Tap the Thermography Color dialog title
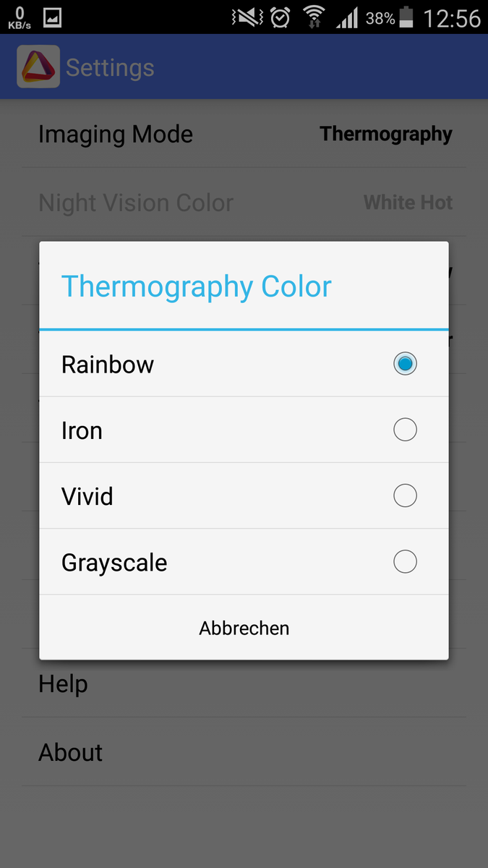The height and width of the screenshot is (868, 488). 197,286
